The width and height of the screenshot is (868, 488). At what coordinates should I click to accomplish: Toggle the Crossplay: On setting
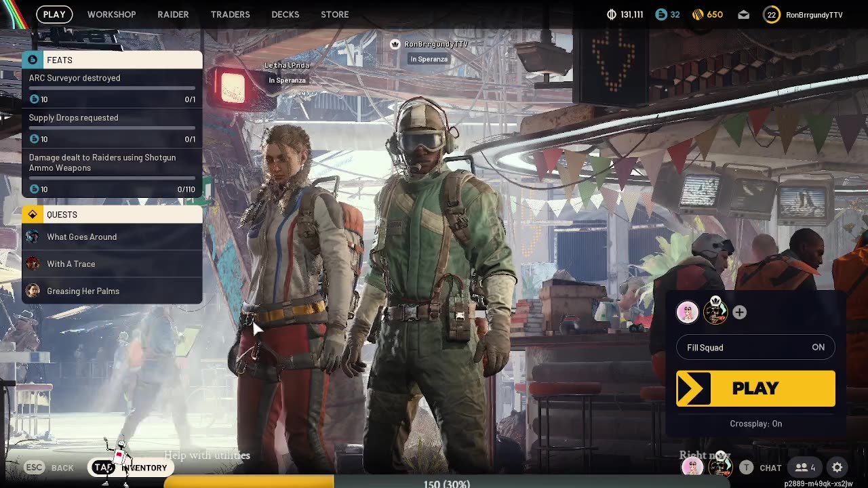[755, 424]
